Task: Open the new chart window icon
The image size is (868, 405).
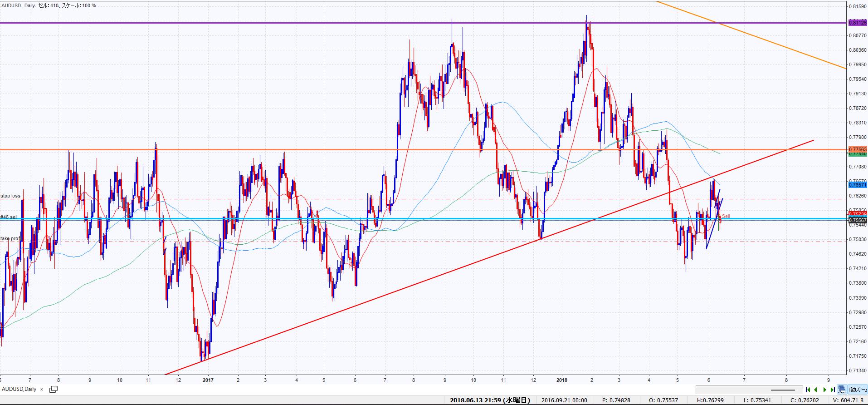Action: (54, 389)
